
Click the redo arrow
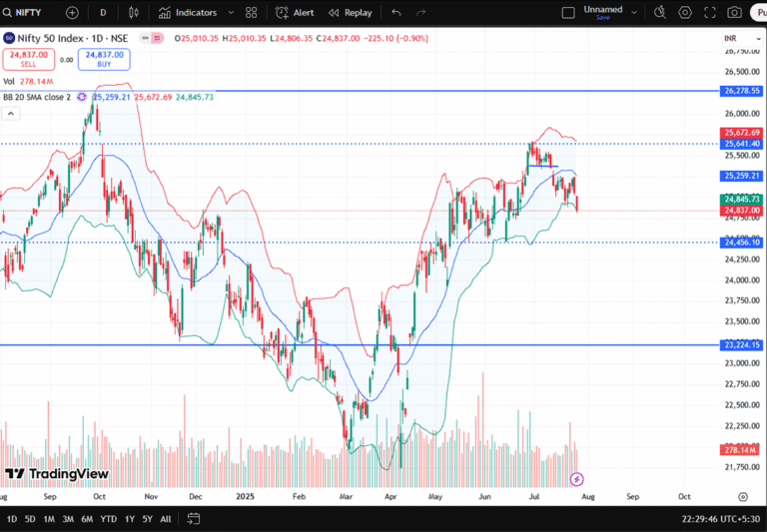point(420,13)
